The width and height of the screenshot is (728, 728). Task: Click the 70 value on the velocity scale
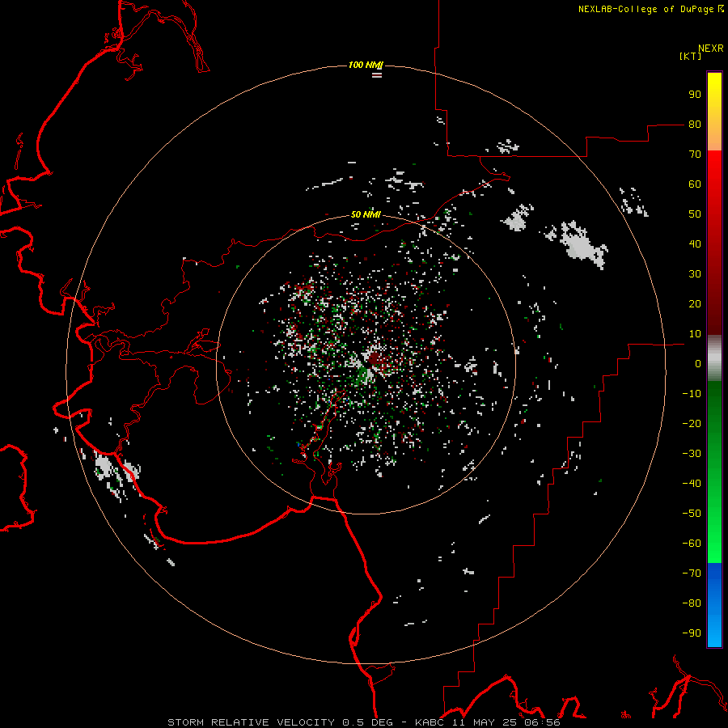[x=695, y=154]
